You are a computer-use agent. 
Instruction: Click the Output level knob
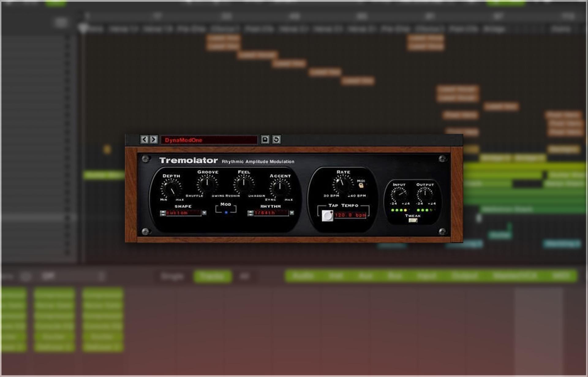(x=425, y=195)
